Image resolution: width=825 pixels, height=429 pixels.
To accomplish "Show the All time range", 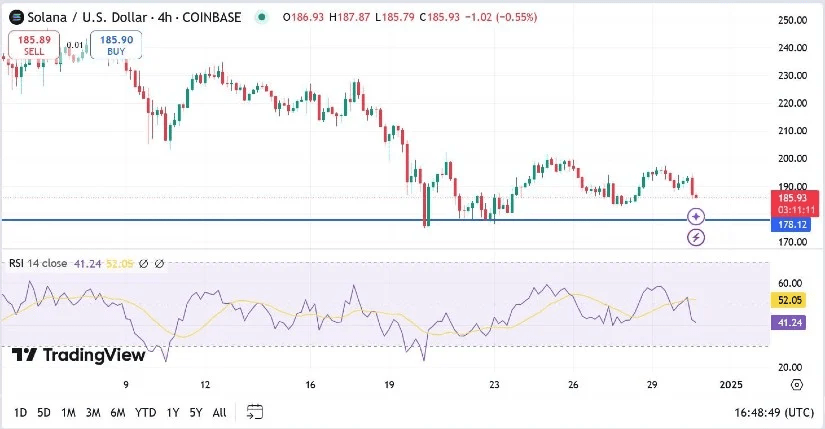I will coord(219,412).
